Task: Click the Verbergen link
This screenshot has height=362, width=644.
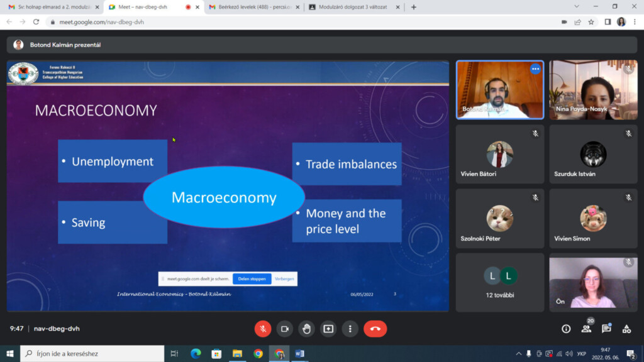Action: [284, 278]
